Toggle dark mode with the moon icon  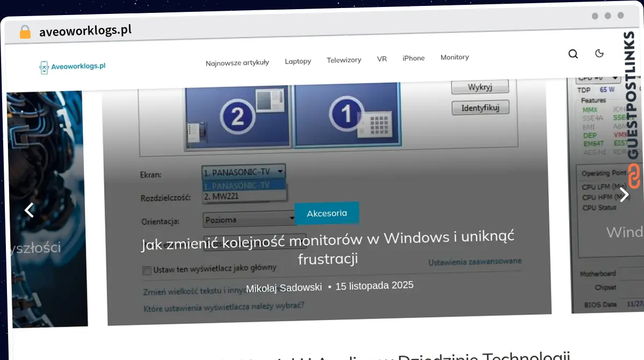(x=599, y=53)
